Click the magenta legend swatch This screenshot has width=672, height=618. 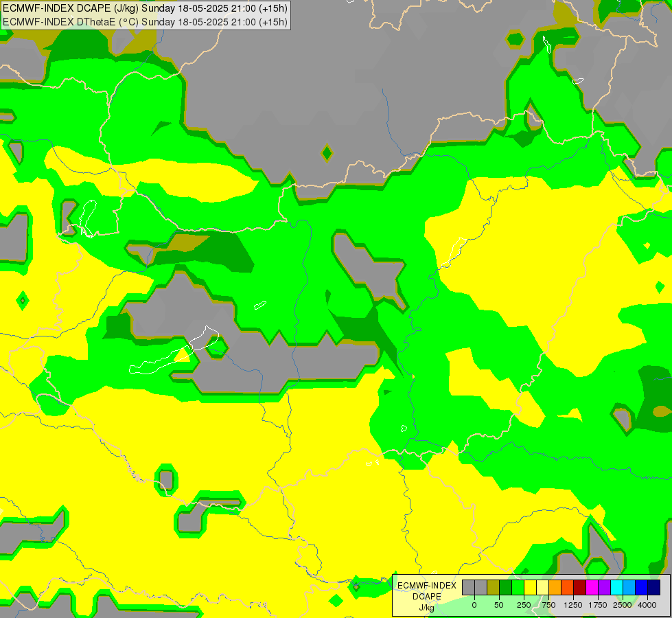point(592,587)
